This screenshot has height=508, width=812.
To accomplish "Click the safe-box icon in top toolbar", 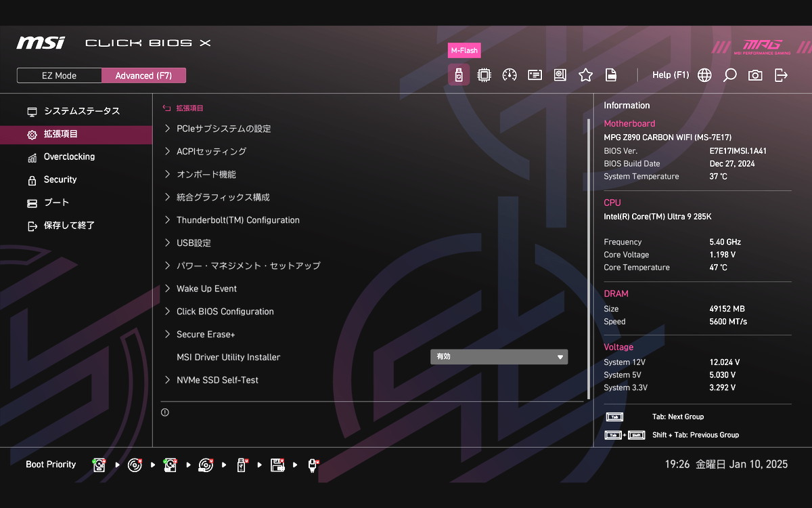I will pyautogui.click(x=560, y=75).
